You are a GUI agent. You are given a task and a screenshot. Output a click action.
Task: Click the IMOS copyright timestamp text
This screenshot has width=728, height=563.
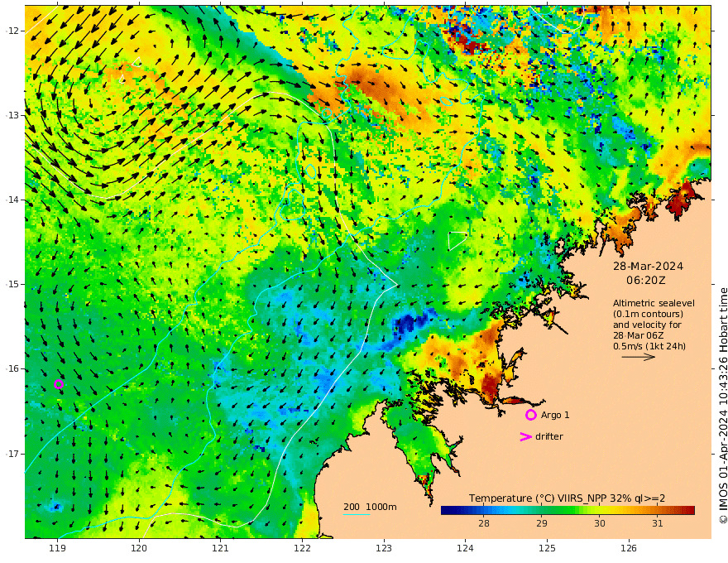(723, 406)
